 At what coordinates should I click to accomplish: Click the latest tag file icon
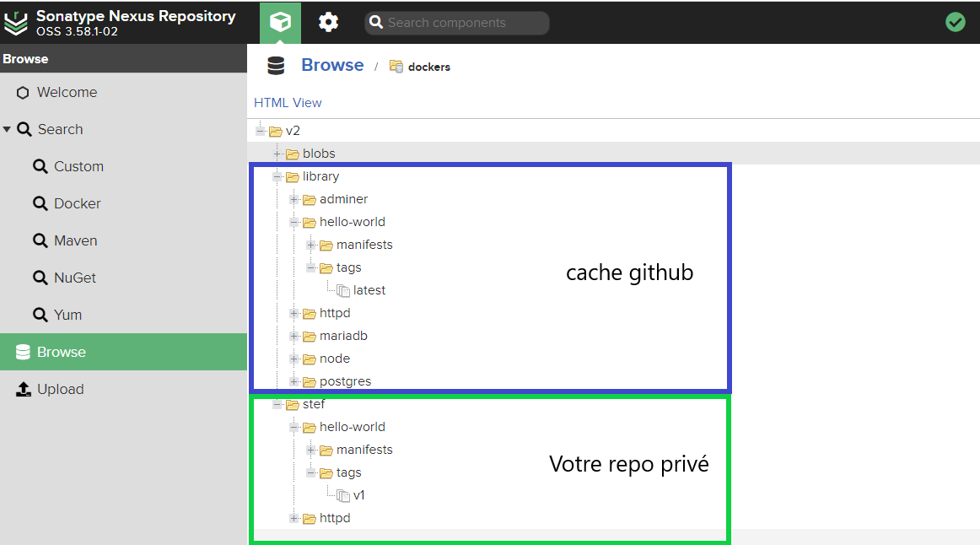pos(343,290)
